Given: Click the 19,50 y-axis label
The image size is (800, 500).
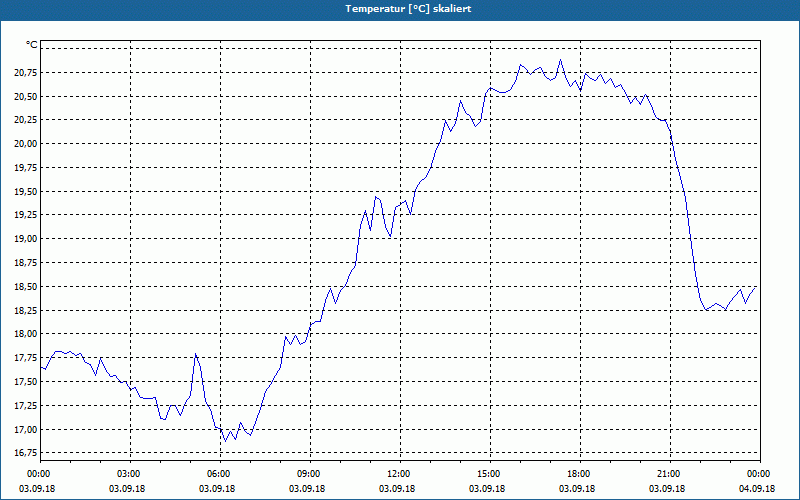Looking at the screenshot, I should 25,192.
